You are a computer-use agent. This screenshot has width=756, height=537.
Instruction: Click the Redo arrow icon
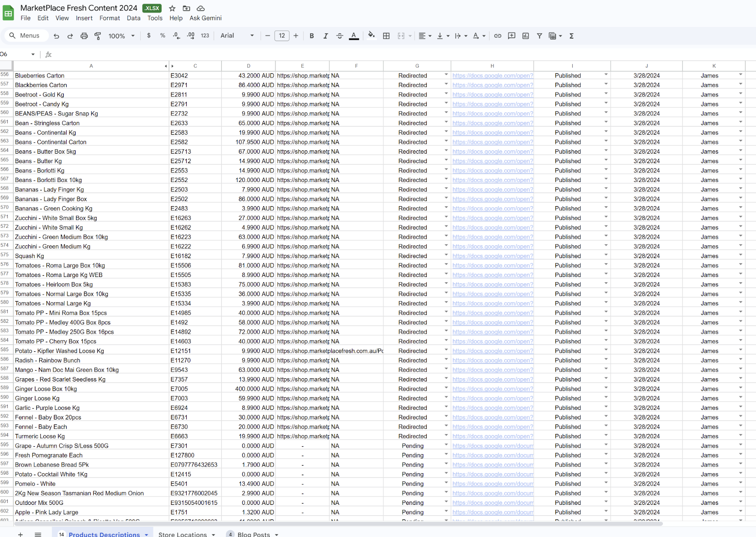tap(70, 36)
